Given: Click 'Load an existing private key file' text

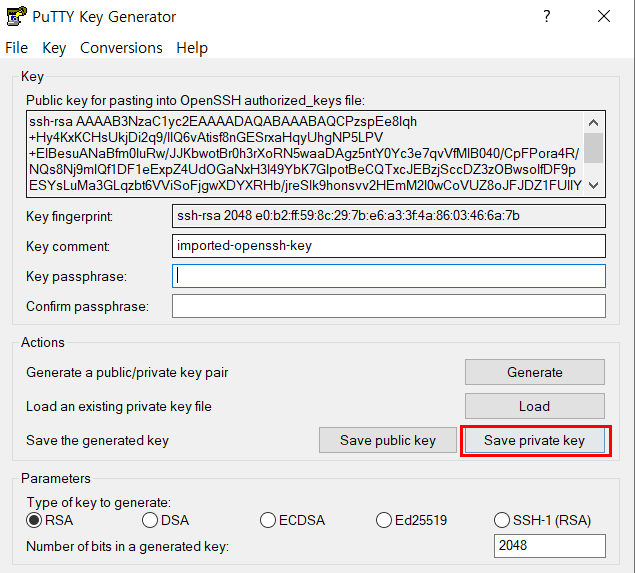Looking at the screenshot, I should click(x=119, y=407).
